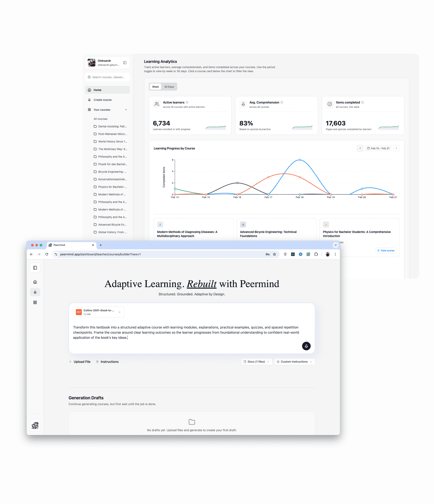Go back in browser
The width and height of the screenshot is (434, 504).
(x=31, y=254)
